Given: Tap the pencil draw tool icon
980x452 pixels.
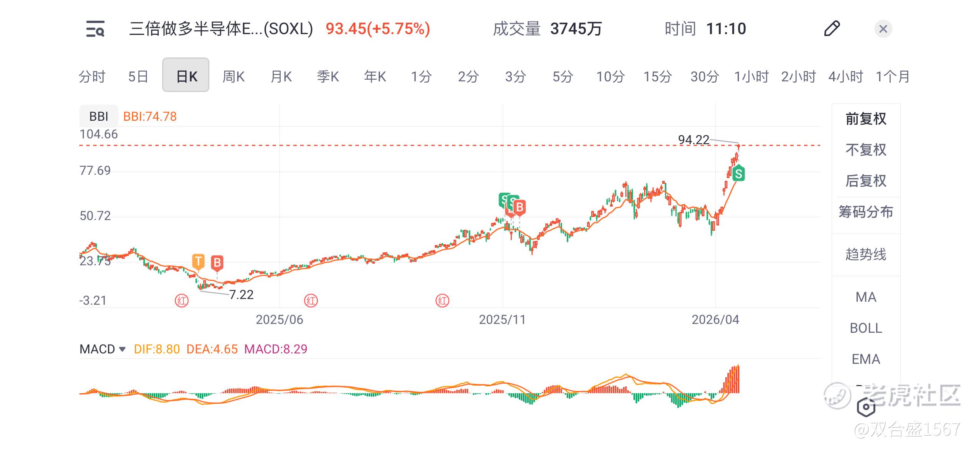Looking at the screenshot, I should click(832, 29).
